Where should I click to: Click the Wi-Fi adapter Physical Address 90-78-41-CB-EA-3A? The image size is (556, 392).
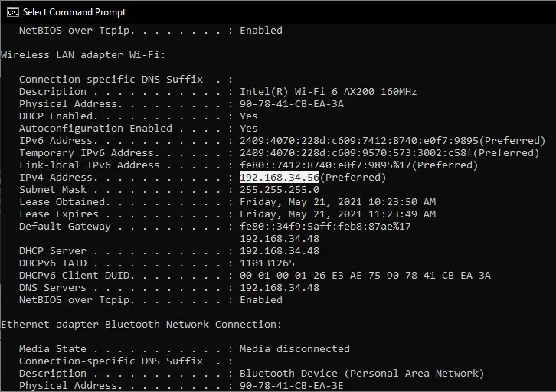point(292,104)
